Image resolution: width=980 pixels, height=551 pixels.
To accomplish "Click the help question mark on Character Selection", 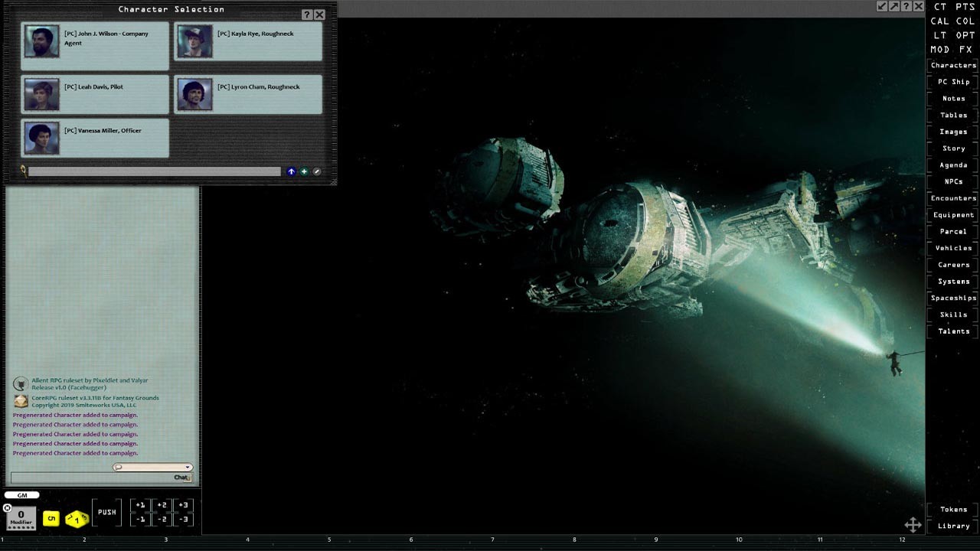I will (306, 14).
